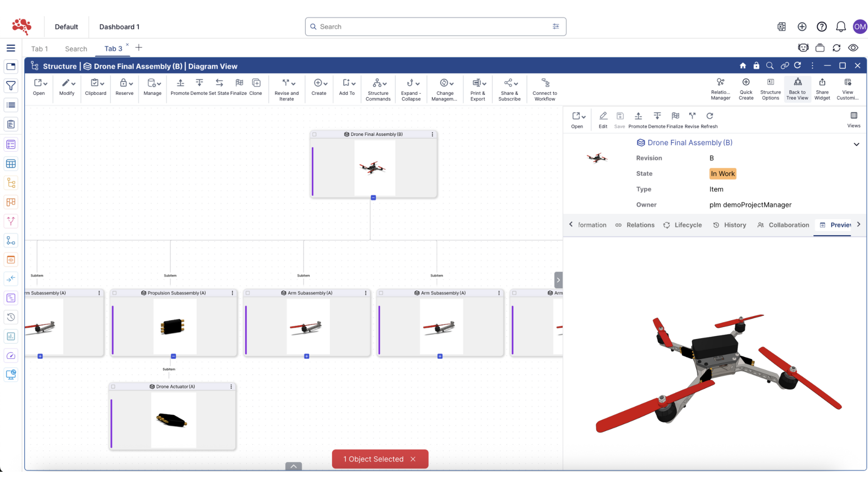Click the Print & Export icon

coord(477,89)
